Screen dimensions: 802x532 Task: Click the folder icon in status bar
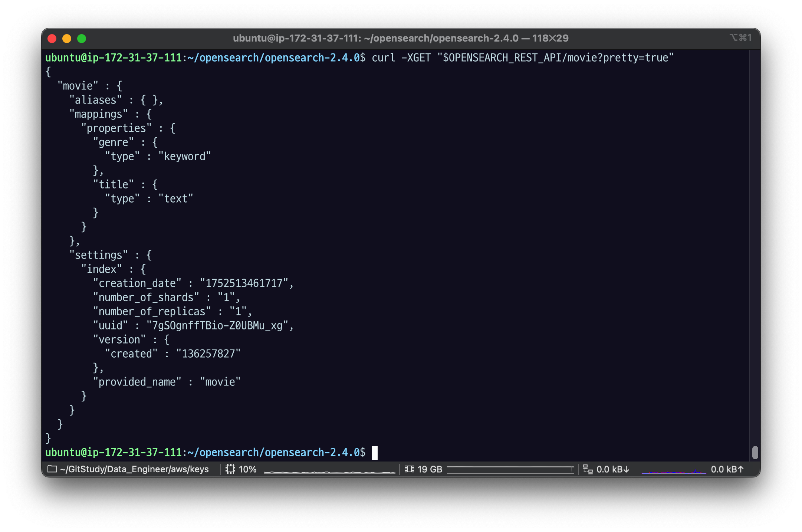(52, 469)
